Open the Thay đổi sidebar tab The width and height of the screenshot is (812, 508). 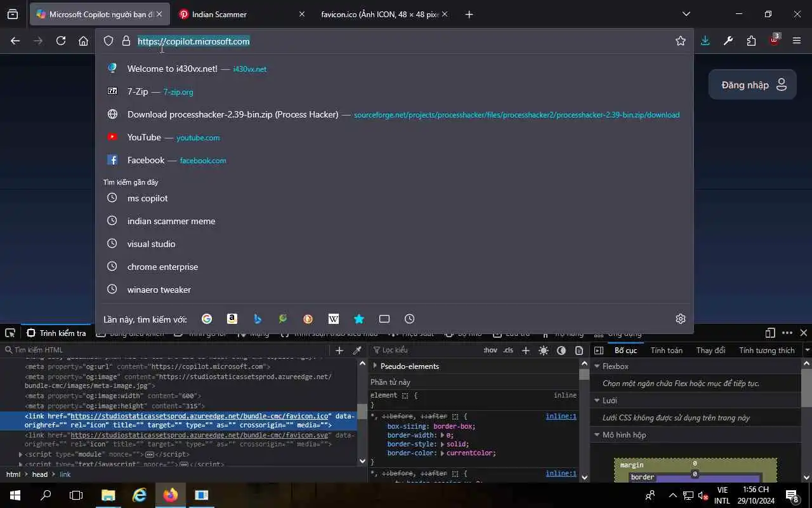point(710,350)
